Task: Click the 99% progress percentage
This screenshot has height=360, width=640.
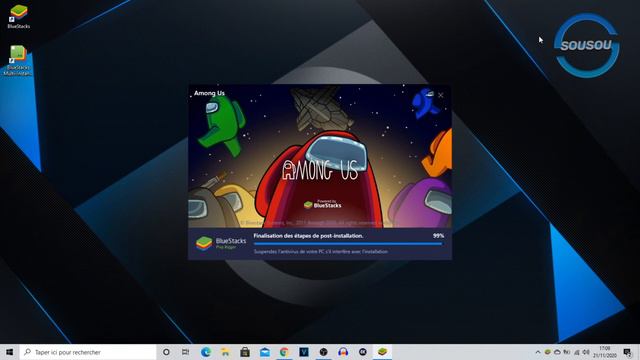Action: click(x=438, y=236)
